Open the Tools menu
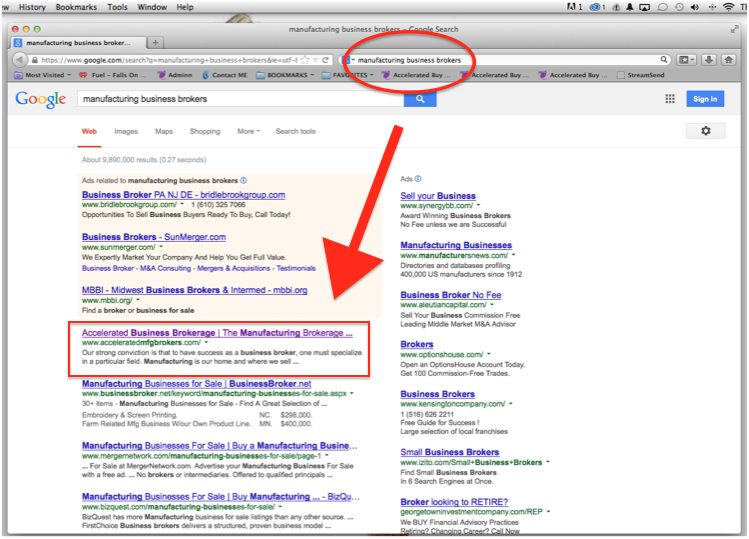Image resolution: width=749 pixels, height=539 pixels. click(117, 7)
